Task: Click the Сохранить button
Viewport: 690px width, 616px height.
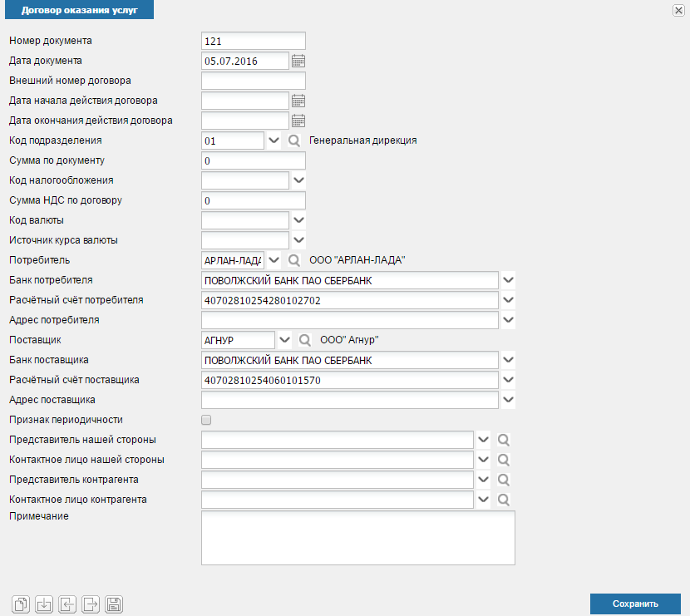Action: click(x=635, y=604)
